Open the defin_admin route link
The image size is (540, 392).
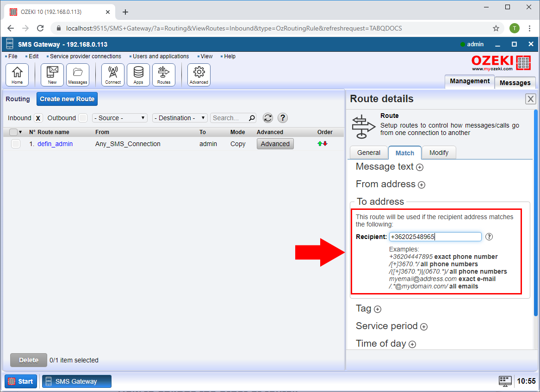(55, 144)
